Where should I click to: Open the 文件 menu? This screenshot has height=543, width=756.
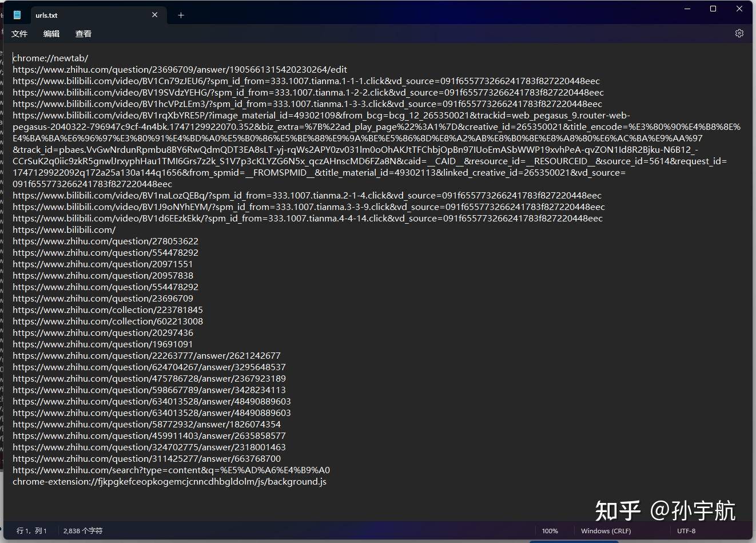tap(19, 34)
